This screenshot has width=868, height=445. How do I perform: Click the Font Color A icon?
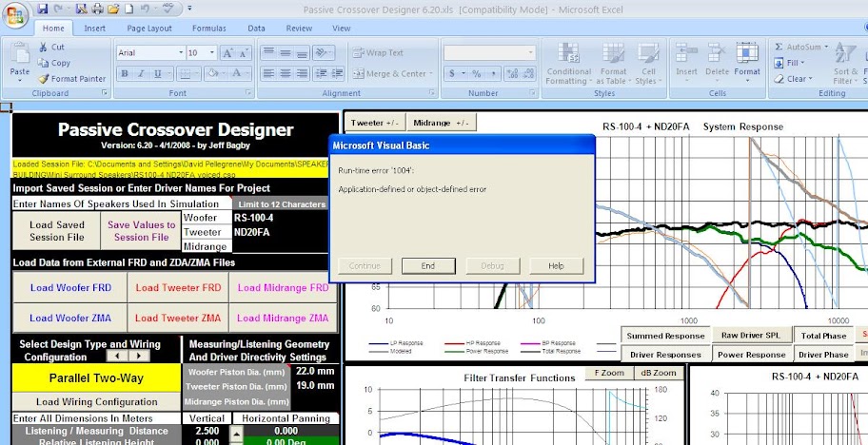(x=236, y=73)
